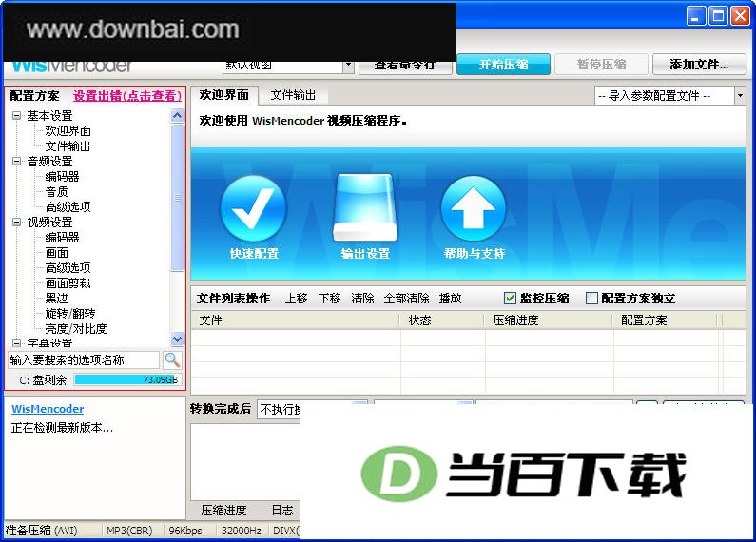Collapse the 基本设置 tree node
This screenshot has width=756, height=542.
tap(17, 116)
